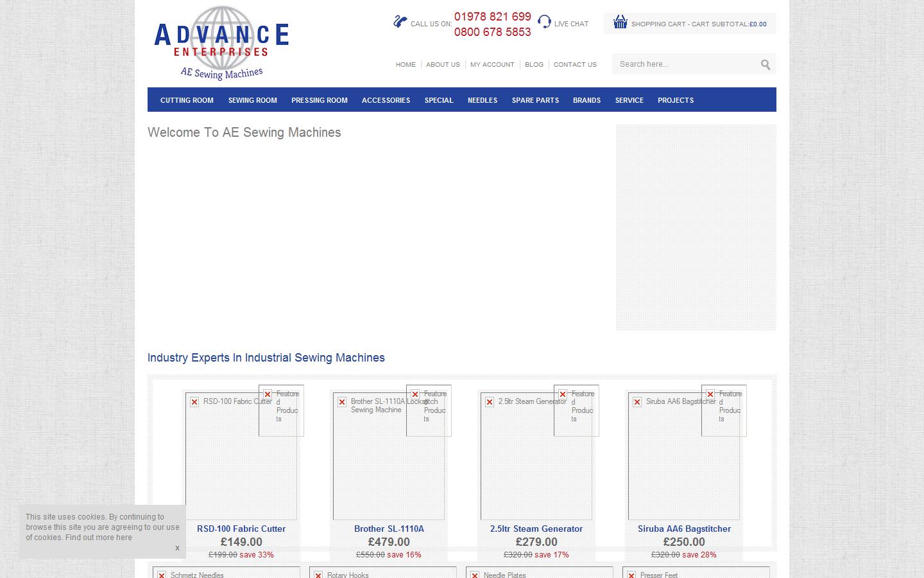Open the Brother SL-1110A product page
Screen dimensions: 924x578
pos(389,529)
